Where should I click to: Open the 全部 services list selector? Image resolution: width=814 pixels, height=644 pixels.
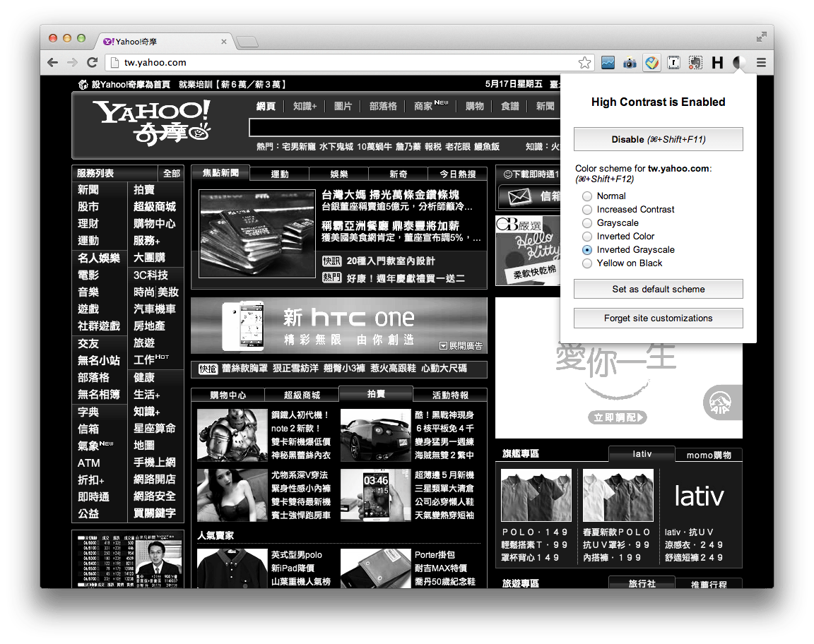click(x=172, y=173)
